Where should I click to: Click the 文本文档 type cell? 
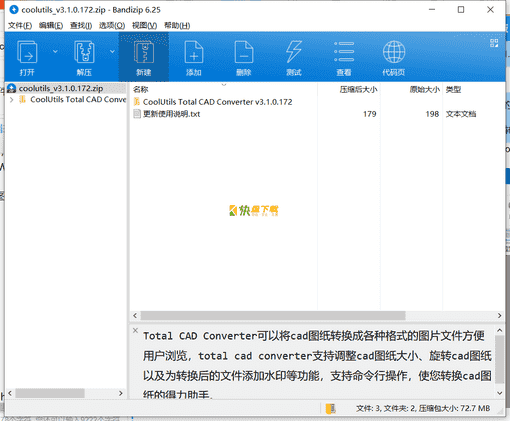click(x=461, y=114)
